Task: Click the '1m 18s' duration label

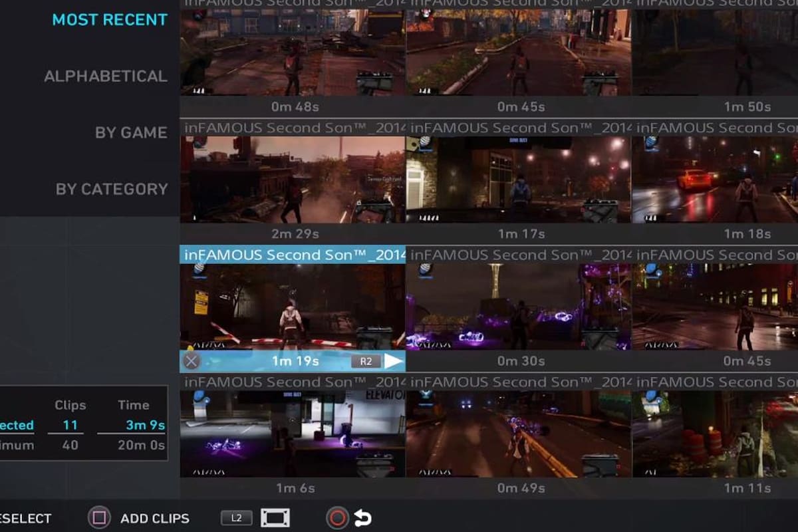Action: click(x=747, y=234)
